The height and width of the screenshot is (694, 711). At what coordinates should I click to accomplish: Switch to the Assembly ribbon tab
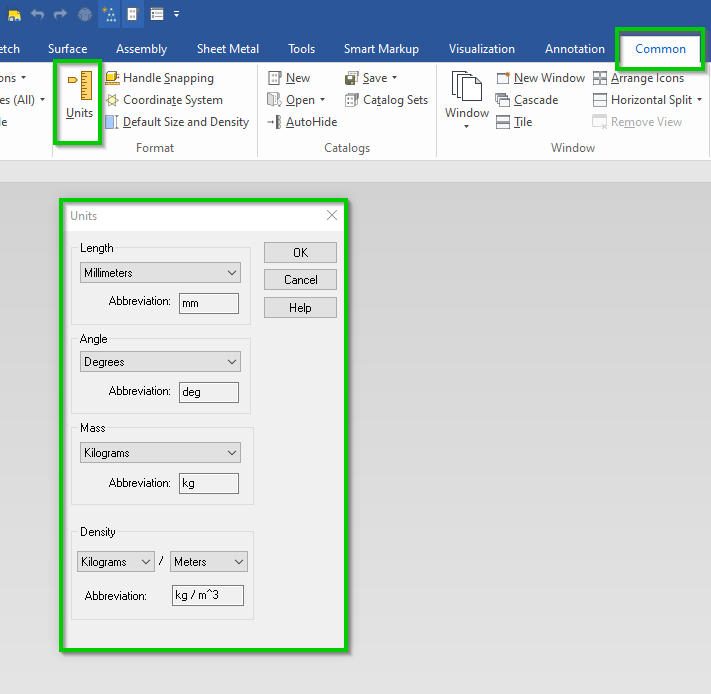point(141,49)
